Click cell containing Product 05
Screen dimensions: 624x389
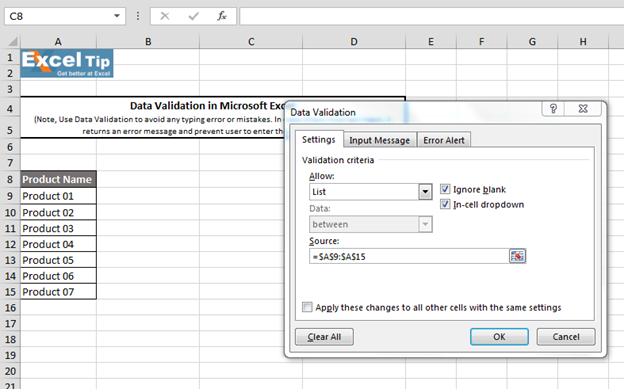point(58,260)
